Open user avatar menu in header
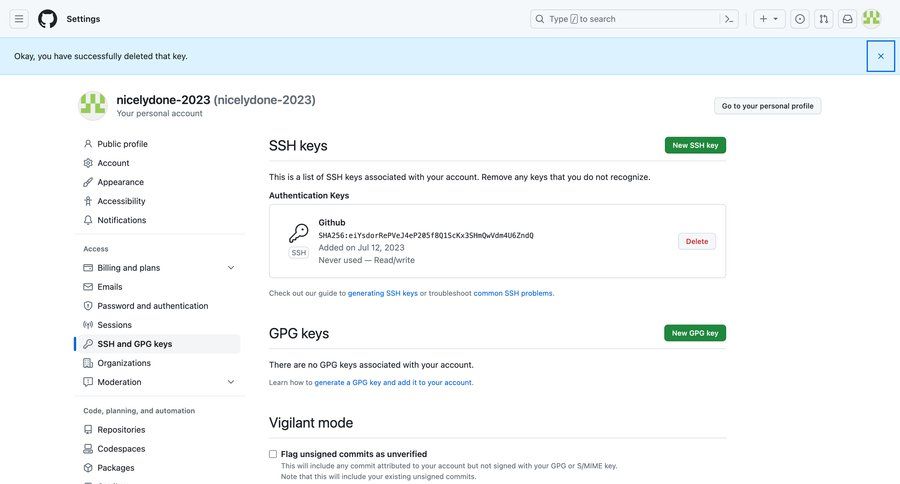This screenshot has height=484, width=900. [871, 19]
